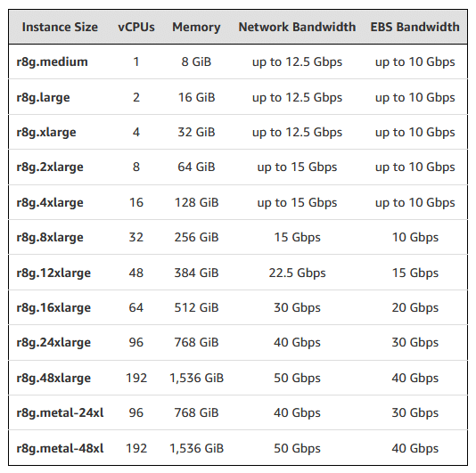476x473 pixels.
Task: Click the r8g.12xlarge instance name
Action: [x=53, y=273]
